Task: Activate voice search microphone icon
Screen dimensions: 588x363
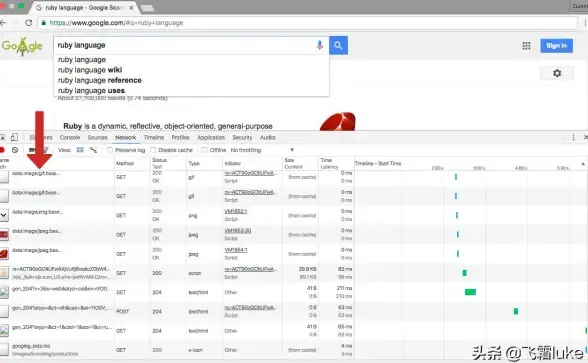Action: (320, 45)
